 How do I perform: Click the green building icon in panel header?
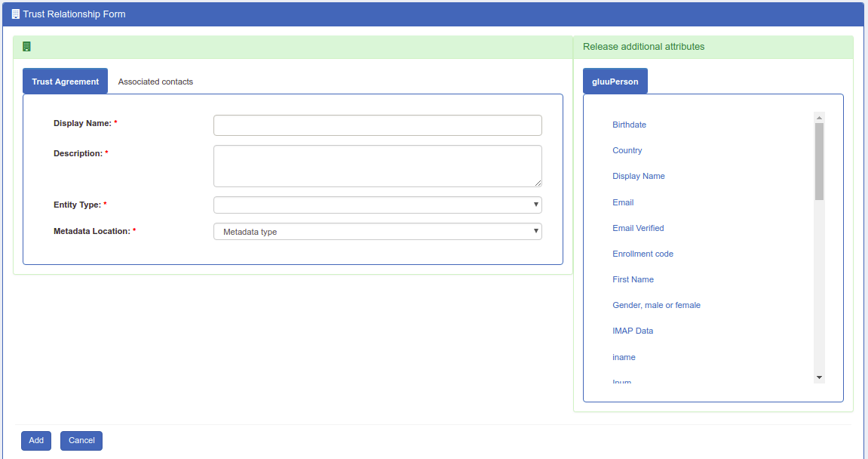click(26, 47)
